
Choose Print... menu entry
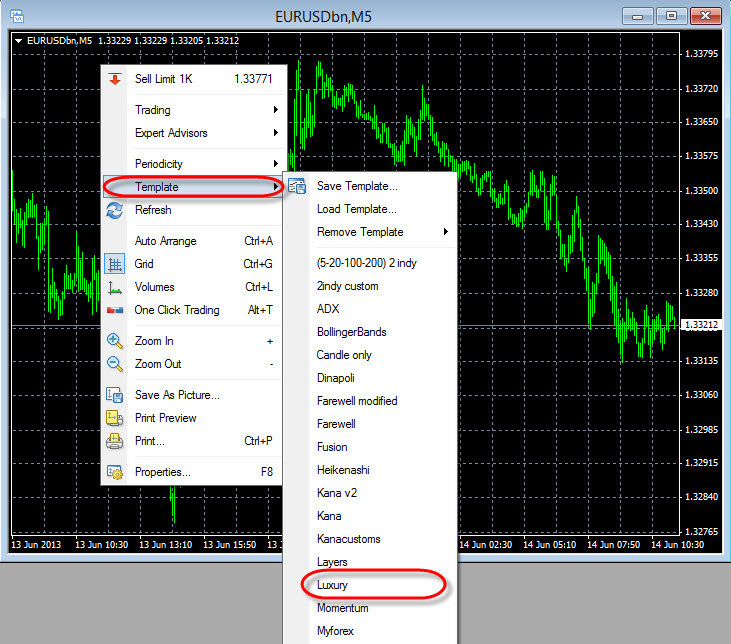click(192, 441)
